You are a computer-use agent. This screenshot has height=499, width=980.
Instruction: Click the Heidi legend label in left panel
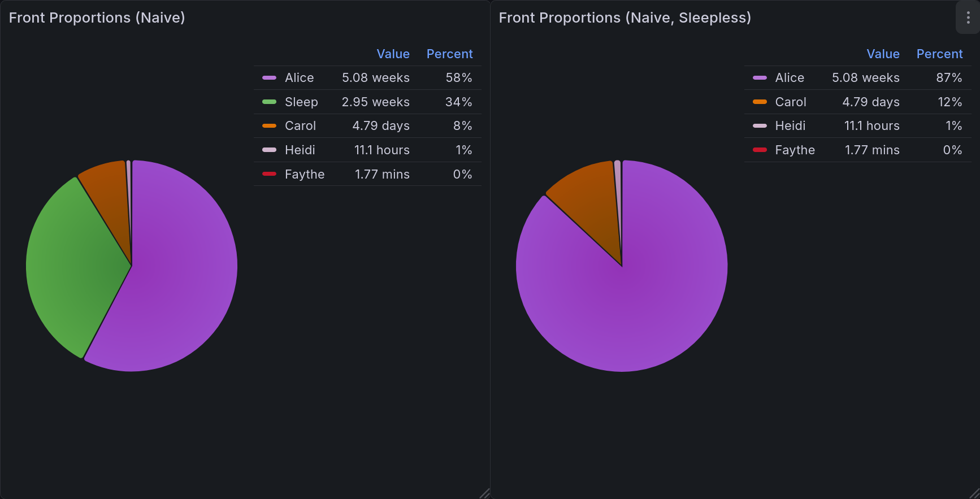(x=299, y=150)
